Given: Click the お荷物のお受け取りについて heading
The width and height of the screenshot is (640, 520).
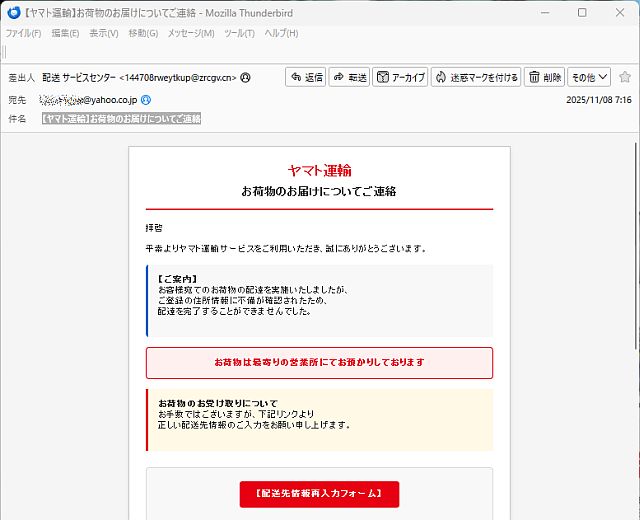Looking at the screenshot, I should pyautogui.click(x=218, y=403).
